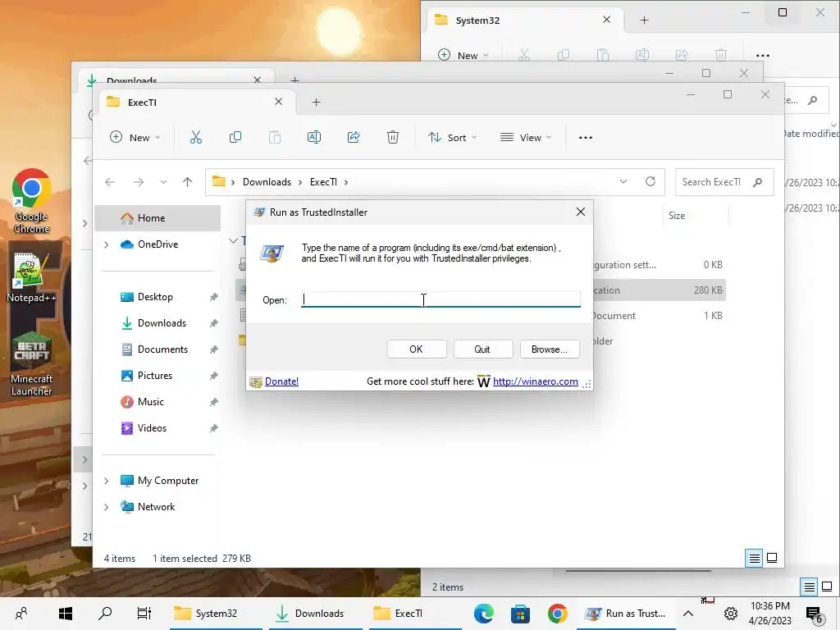Image resolution: width=840 pixels, height=630 pixels.
Task: Focus the Open text field
Action: [x=441, y=299]
